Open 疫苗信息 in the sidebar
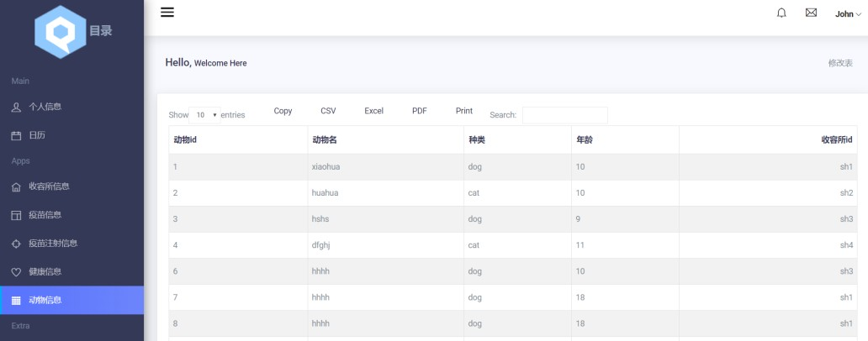 click(45, 215)
